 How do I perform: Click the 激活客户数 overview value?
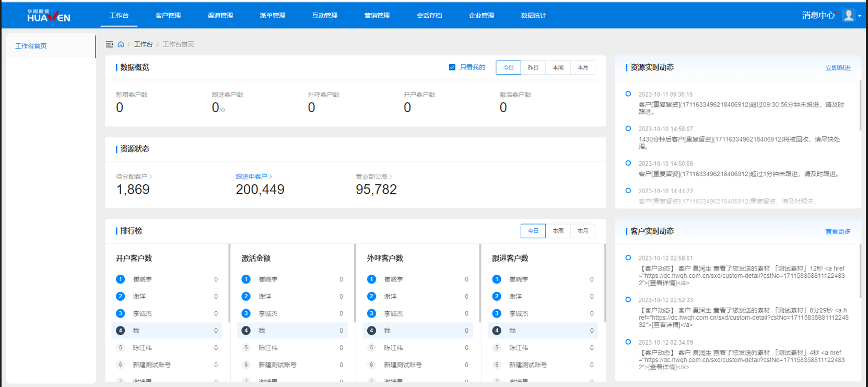[x=503, y=108]
